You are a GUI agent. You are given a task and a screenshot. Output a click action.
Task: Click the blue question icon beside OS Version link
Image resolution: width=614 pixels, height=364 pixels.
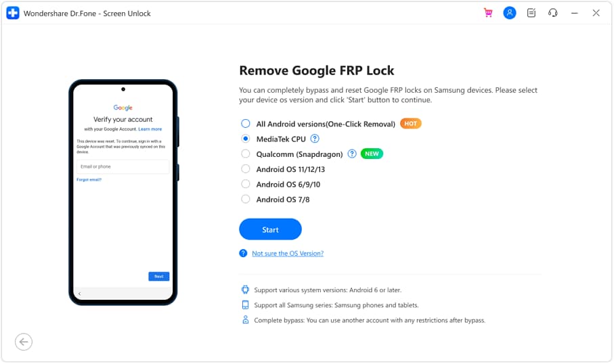(243, 253)
